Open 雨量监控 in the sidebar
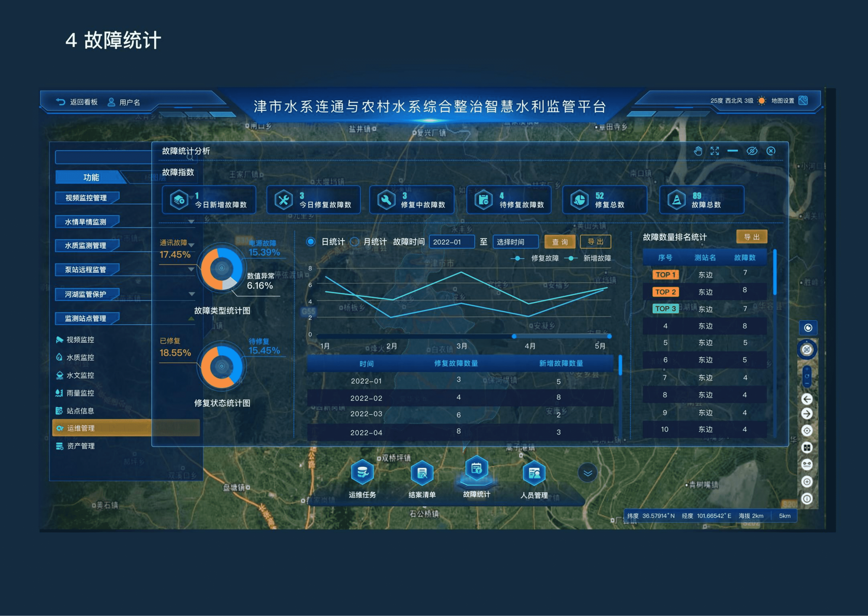Screen dimensions: 868x616 (x=75, y=393)
